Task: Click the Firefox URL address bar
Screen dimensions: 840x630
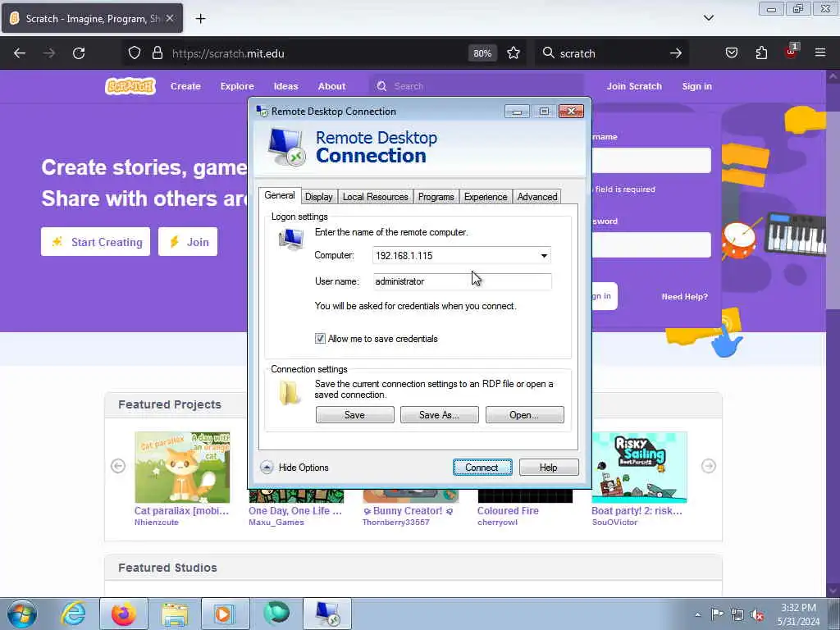Action: coord(316,53)
